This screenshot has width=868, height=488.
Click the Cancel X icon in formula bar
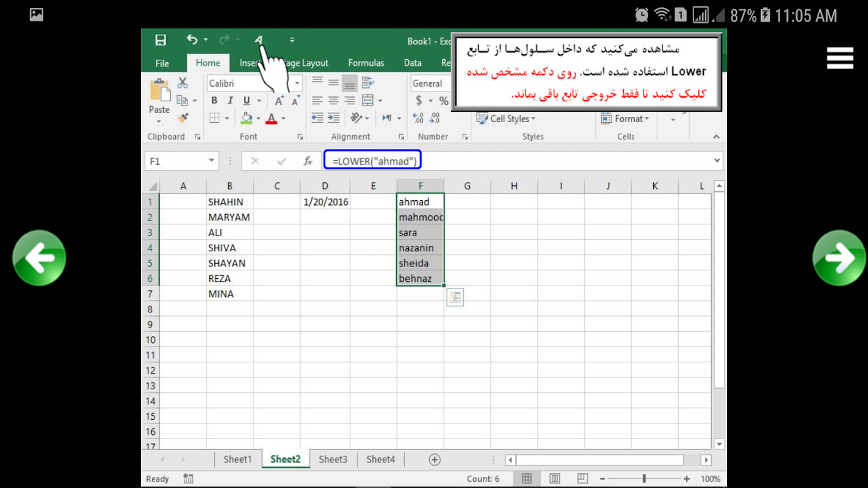[255, 161]
